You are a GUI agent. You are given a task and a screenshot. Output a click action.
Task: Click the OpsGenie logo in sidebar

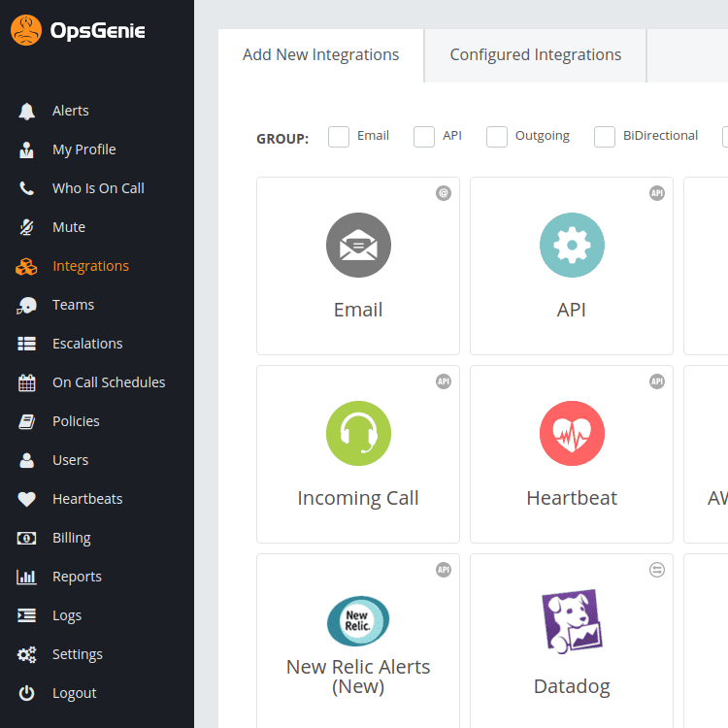(x=78, y=31)
